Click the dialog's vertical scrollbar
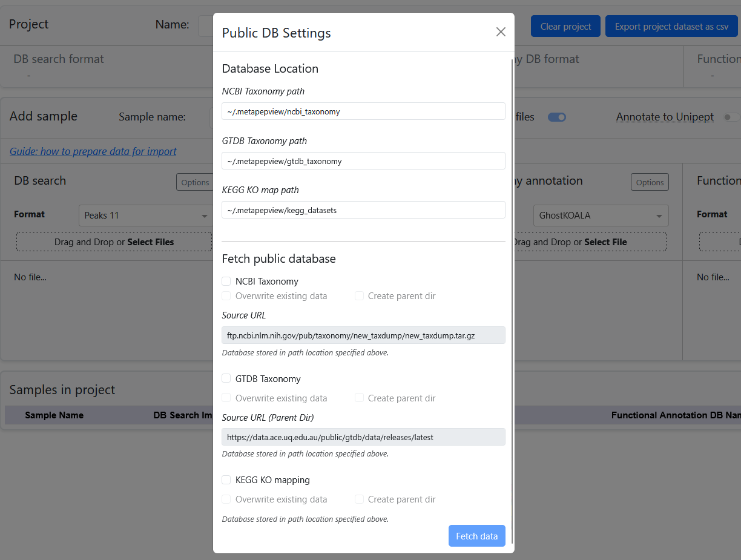Screen dimensions: 741x560 pyautogui.click(x=512, y=242)
